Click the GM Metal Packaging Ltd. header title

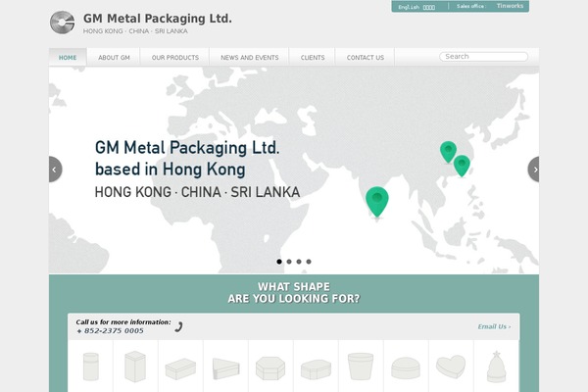pos(158,19)
